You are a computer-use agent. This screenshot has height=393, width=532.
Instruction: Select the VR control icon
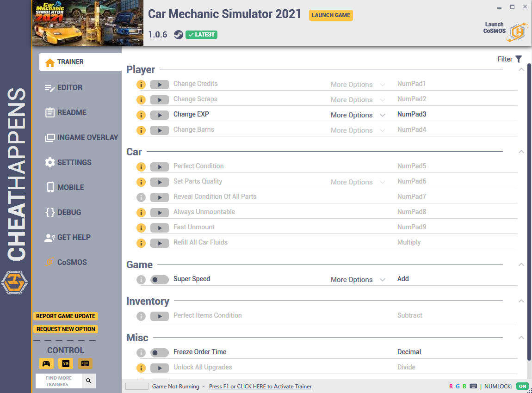[x=66, y=363]
